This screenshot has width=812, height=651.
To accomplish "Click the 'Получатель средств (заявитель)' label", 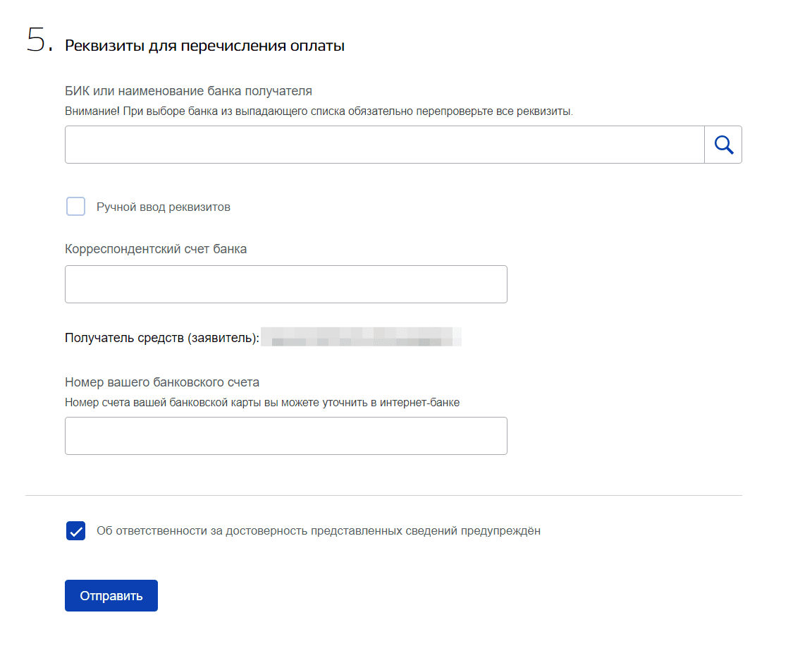I will coord(162,338).
